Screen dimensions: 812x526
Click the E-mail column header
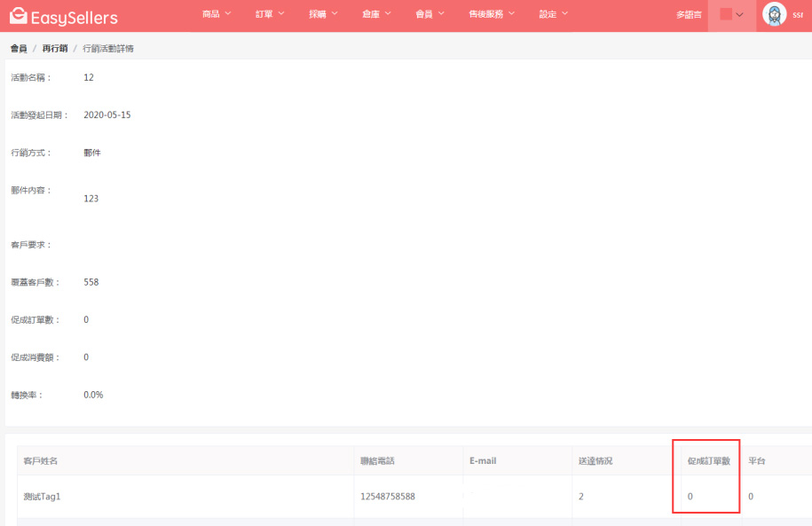tap(483, 460)
